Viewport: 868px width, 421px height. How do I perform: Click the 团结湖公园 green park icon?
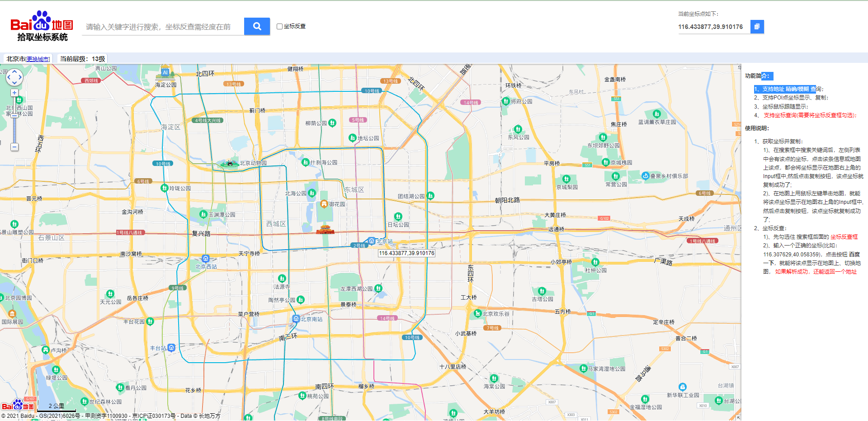pos(430,196)
